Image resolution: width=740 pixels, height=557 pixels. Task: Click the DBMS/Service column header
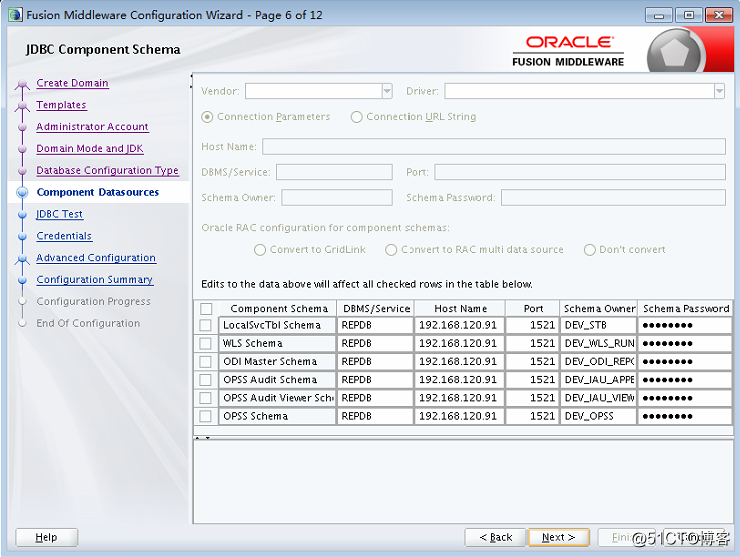click(376, 308)
